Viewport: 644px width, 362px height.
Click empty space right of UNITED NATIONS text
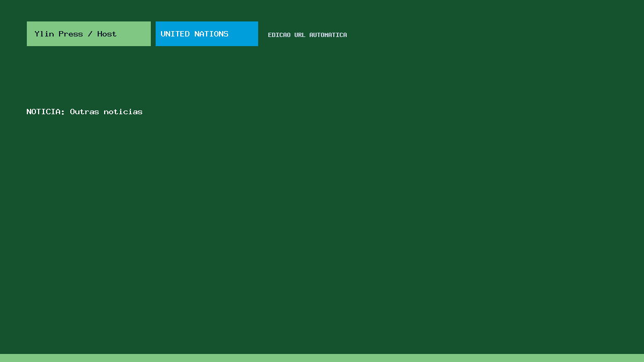pyautogui.click(x=244, y=34)
